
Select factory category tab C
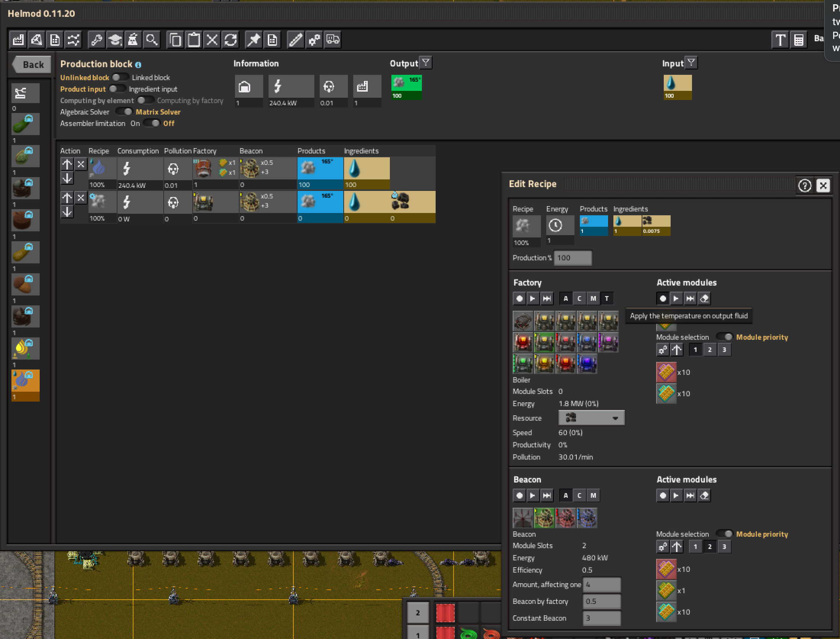(x=579, y=299)
